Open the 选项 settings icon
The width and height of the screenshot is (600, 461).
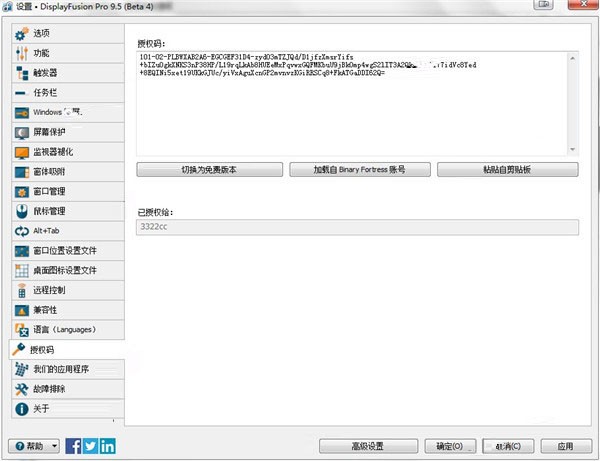click(21, 34)
